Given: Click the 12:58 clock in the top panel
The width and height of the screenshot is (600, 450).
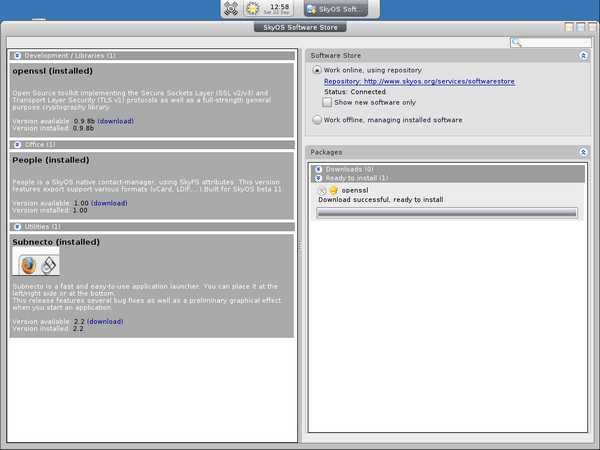Looking at the screenshot, I should (279, 7).
